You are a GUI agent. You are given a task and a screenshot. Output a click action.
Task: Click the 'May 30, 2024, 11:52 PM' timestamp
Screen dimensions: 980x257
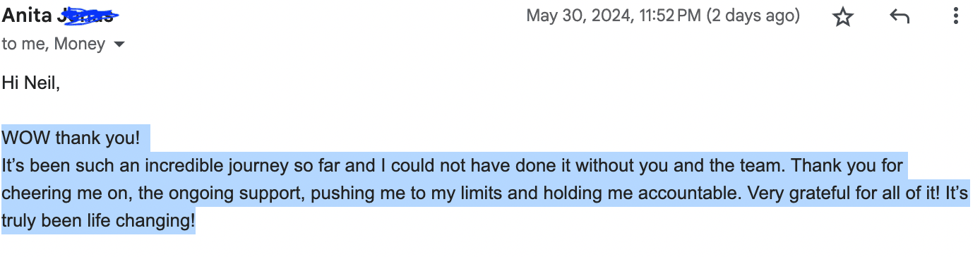[614, 16]
